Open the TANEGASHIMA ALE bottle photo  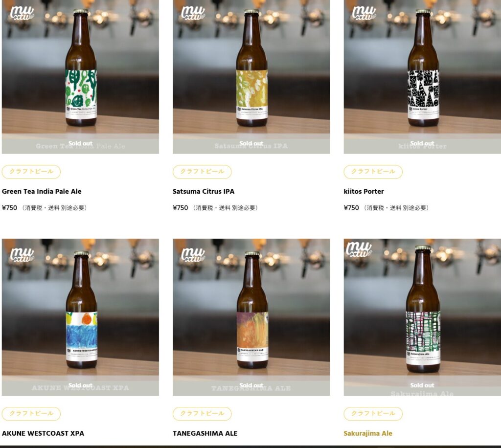coord(251,317)
